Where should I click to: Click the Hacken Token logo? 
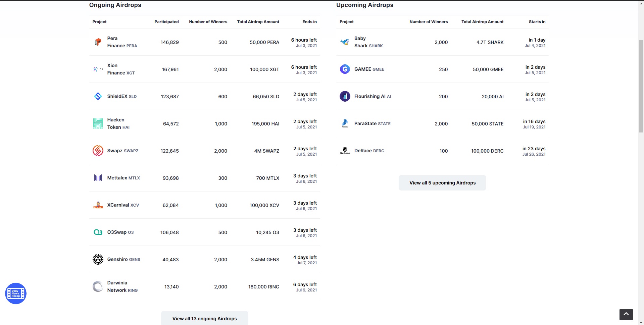[98, 123]
